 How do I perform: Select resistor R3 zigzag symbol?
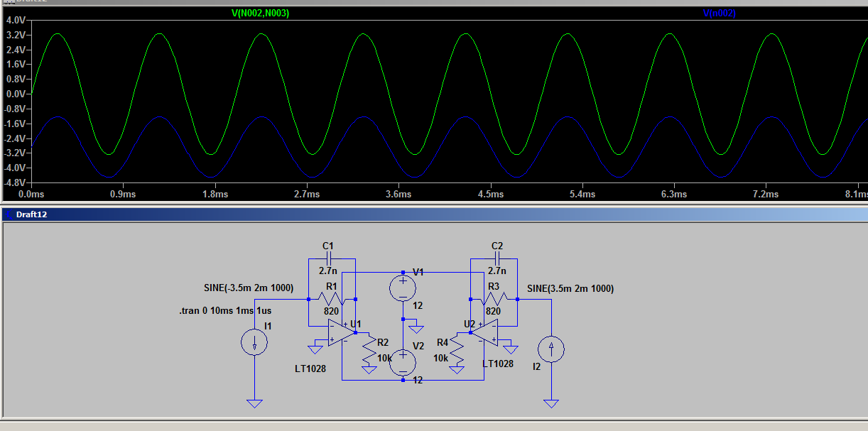494,299
